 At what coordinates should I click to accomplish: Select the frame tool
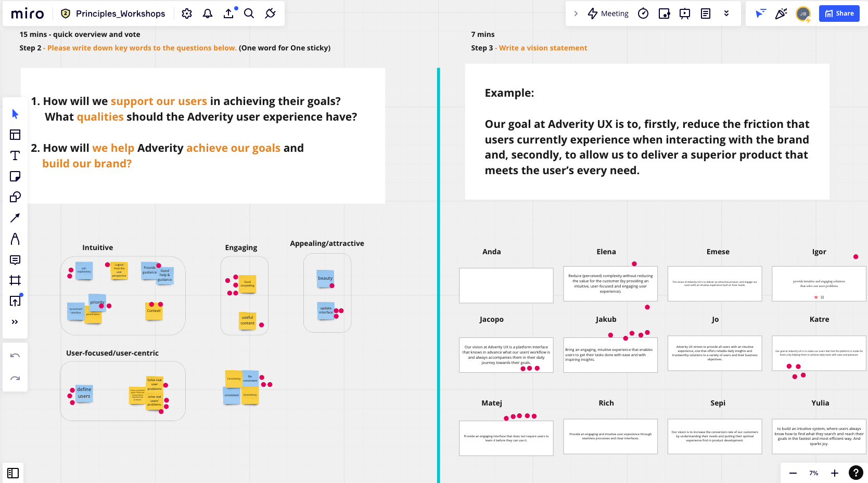pos(15,280)
